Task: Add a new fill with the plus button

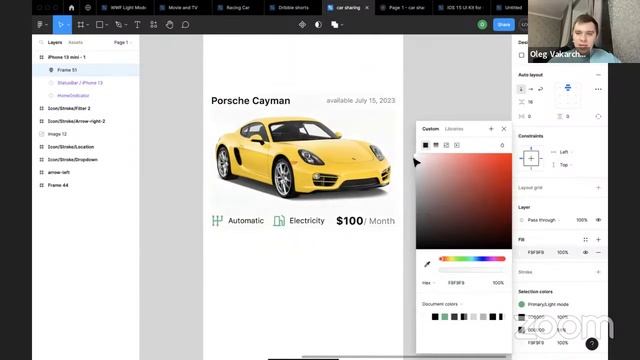Action: (598, 240)
